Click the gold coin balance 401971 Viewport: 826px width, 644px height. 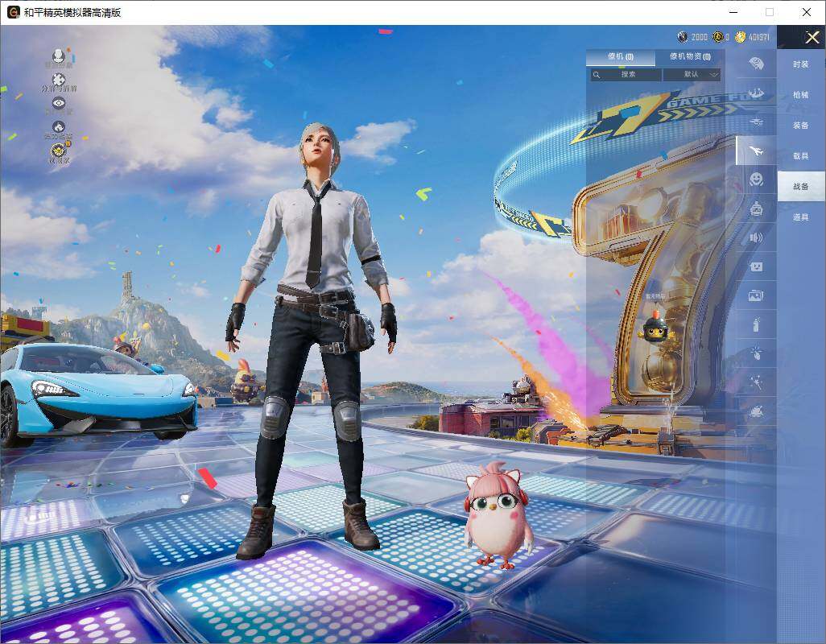[752, 37]
